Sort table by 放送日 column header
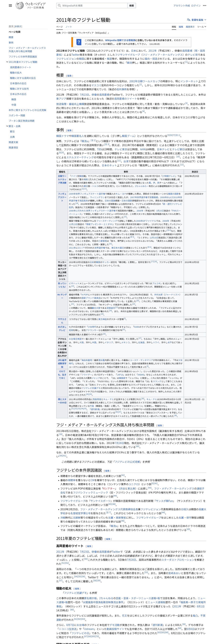 [x=195, y=172]
